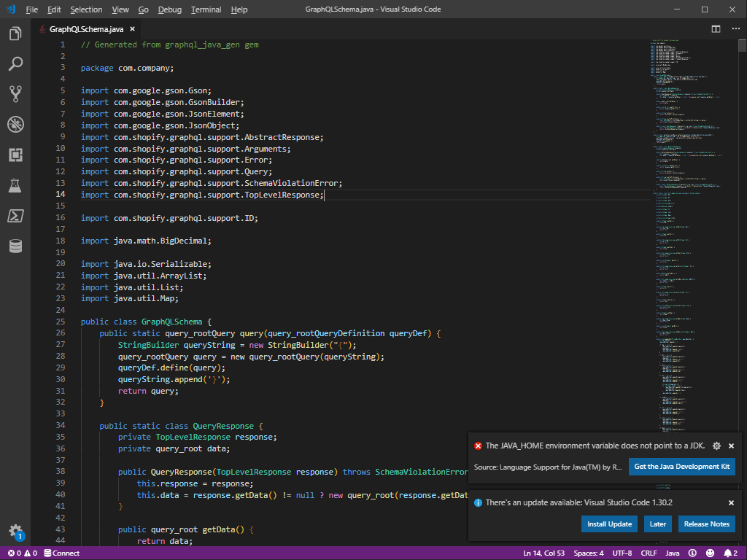
Task: Click the editor vertical scrollbar thumb
Action: [742, 46]
